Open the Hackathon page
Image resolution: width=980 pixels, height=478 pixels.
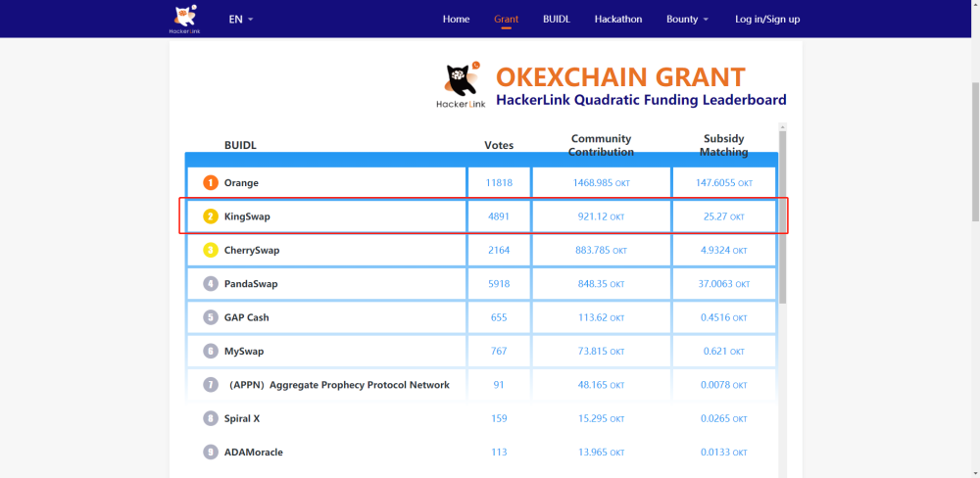point(618,19)
